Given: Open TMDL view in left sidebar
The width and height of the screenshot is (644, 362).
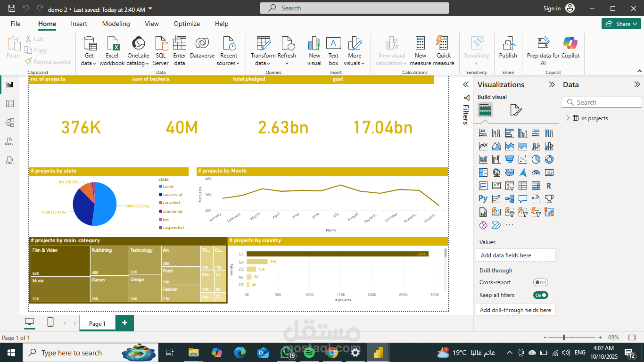Looking at the screenshot, I should point(9,160).
